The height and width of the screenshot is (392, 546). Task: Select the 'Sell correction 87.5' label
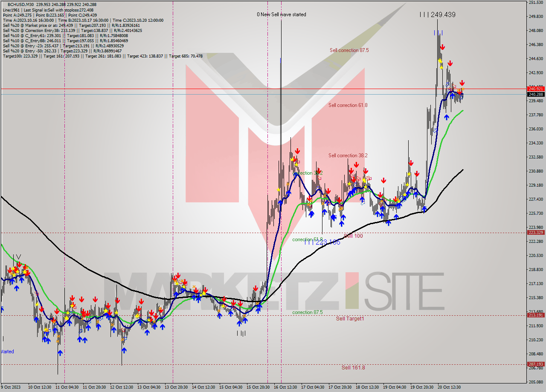point(349,50)
